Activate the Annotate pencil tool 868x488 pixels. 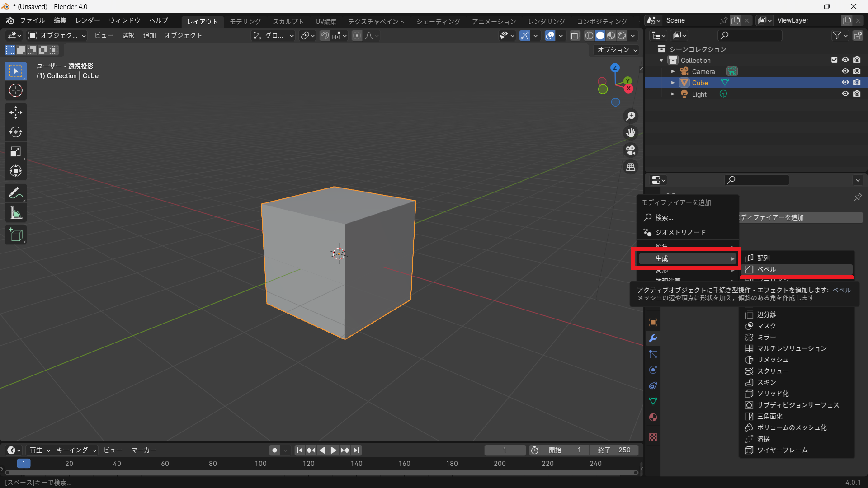point(16,193)
